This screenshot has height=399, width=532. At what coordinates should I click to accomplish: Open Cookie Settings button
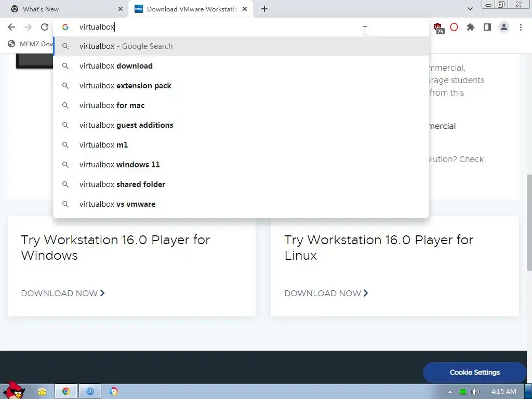(x=474, y=372)
